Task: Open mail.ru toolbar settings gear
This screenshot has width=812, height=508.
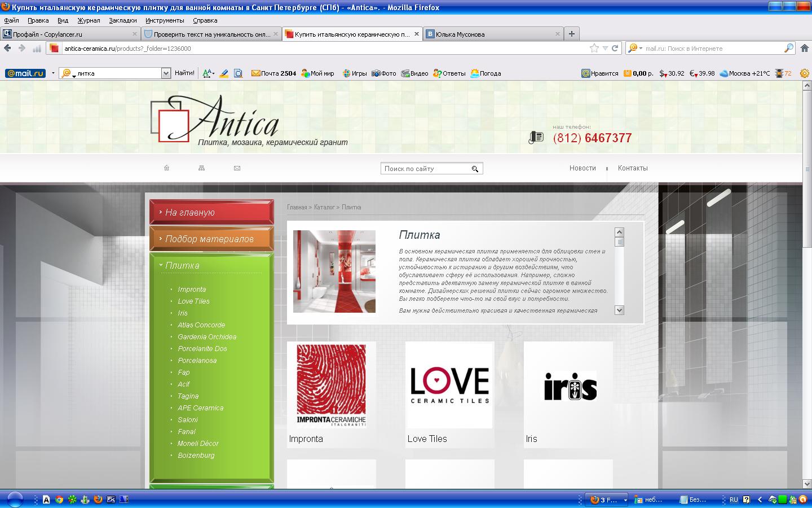Action: pos(805,73)
